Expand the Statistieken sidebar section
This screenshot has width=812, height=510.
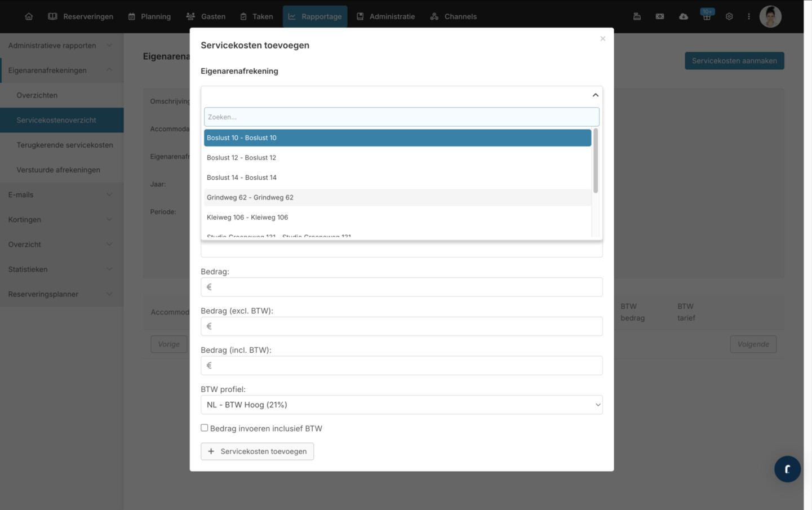[61, 269]
